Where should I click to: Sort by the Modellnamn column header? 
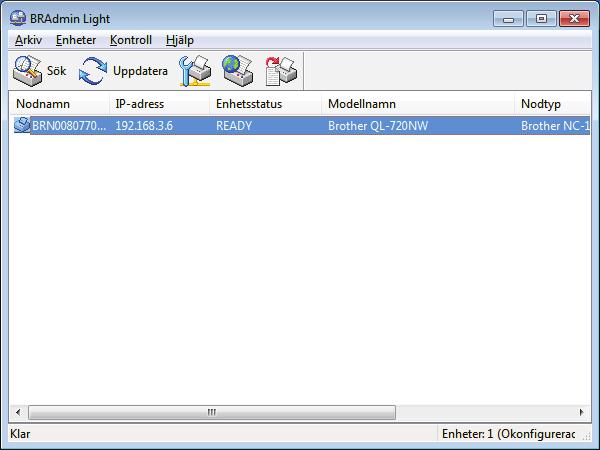418,104
